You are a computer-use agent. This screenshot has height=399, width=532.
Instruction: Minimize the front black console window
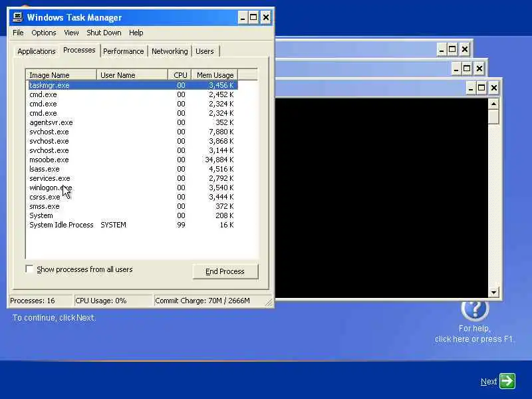click(x=471, y=88)
